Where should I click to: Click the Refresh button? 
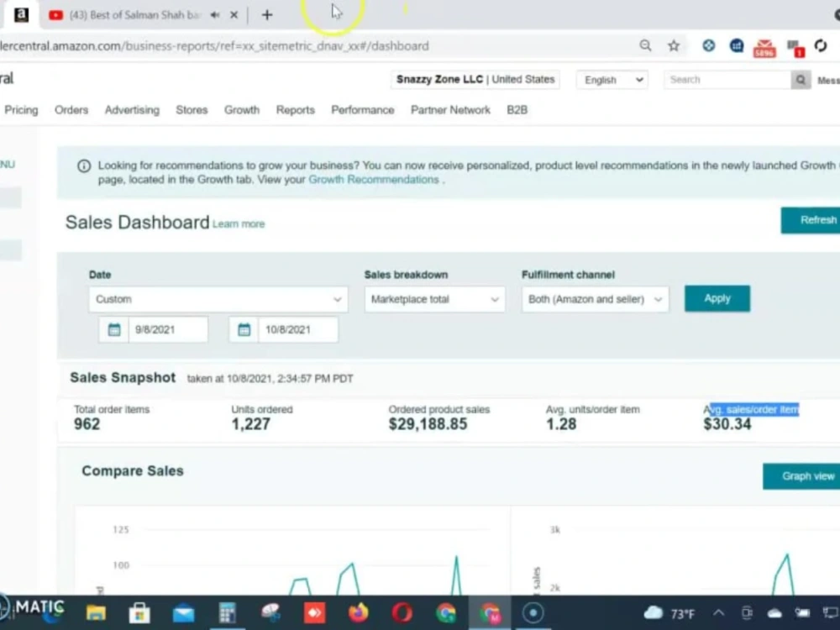(x=811, y=220)
